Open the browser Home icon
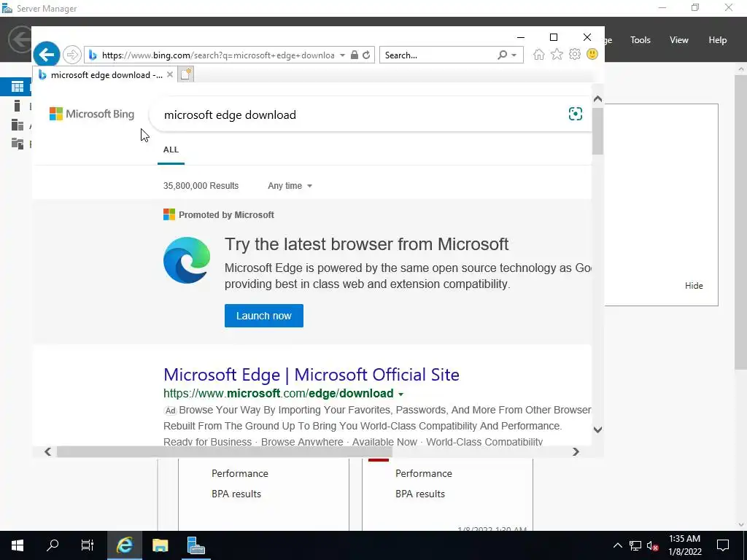This screenshot has width=747, height=560. point(539,54)
